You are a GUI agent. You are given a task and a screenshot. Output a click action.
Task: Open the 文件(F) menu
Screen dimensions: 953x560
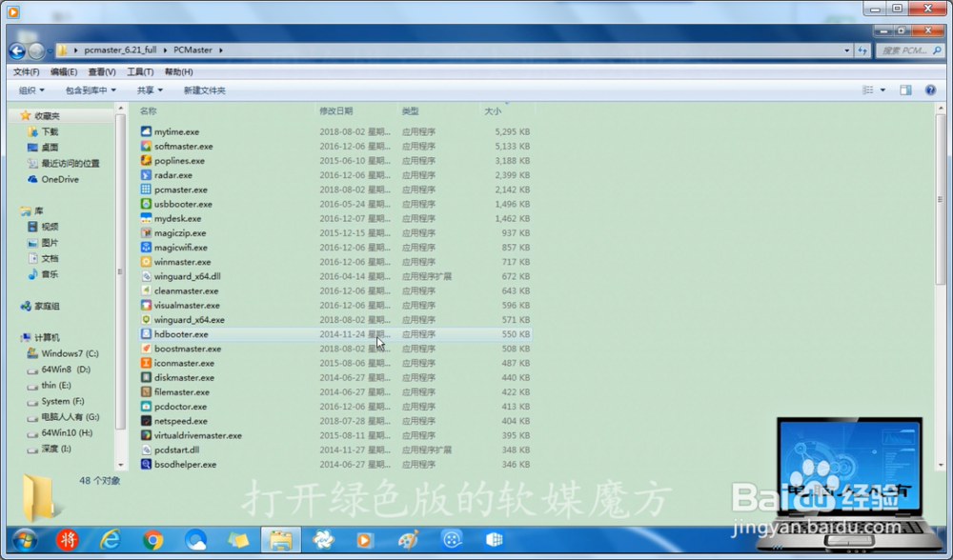(x=26, y=71)
